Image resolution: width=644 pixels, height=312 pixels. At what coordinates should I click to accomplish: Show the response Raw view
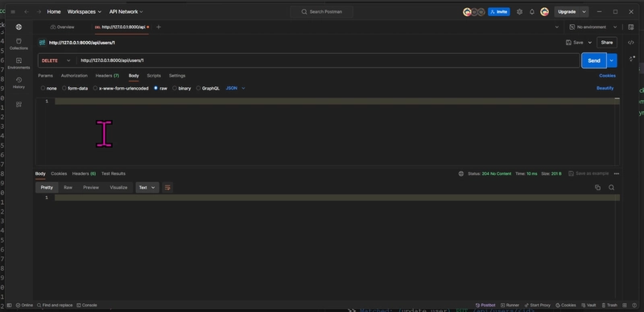coord(68,188)
